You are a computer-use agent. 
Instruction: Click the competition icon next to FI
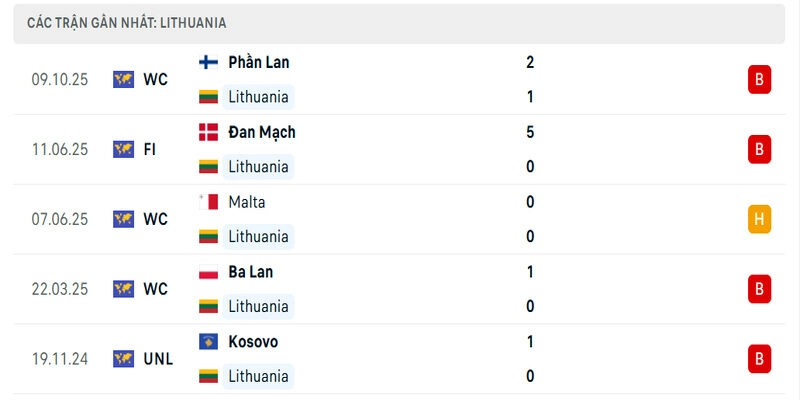123,149
